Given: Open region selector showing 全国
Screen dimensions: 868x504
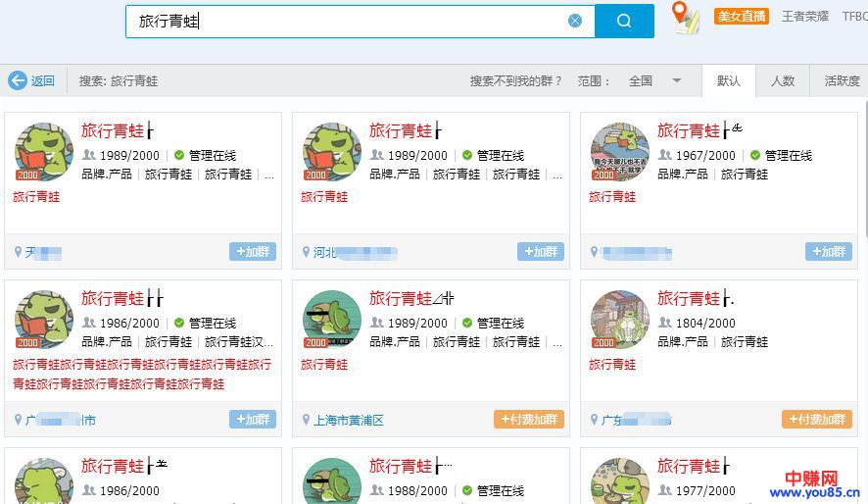Looking at the screenshot, I should click(x=641, y=80).
